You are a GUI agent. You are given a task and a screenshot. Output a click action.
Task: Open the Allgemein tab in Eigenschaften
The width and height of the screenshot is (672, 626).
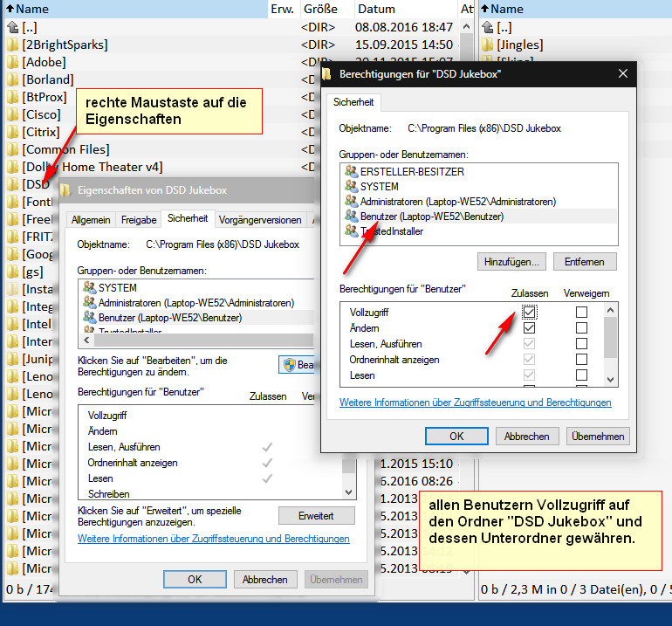[x=91, y=220]
